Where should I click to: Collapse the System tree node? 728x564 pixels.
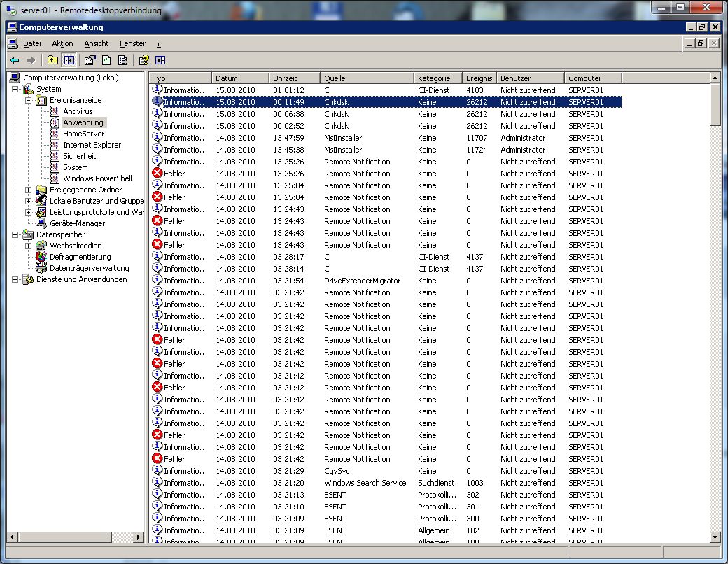15,89
